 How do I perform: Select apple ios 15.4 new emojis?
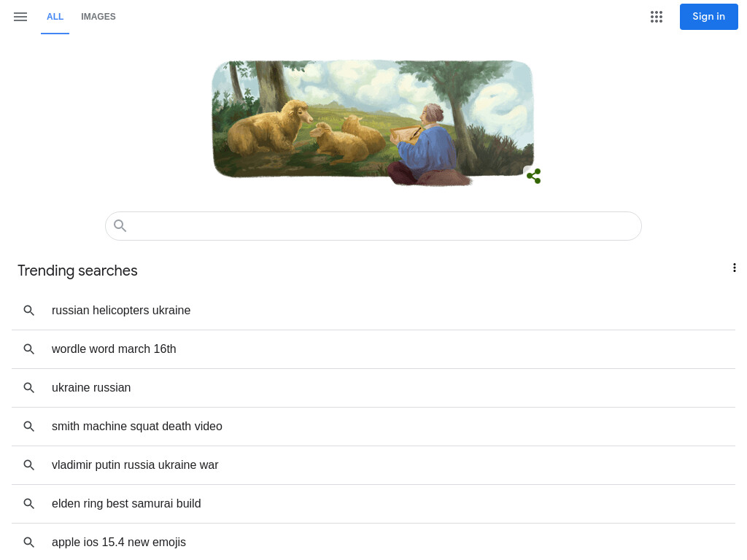373,542
